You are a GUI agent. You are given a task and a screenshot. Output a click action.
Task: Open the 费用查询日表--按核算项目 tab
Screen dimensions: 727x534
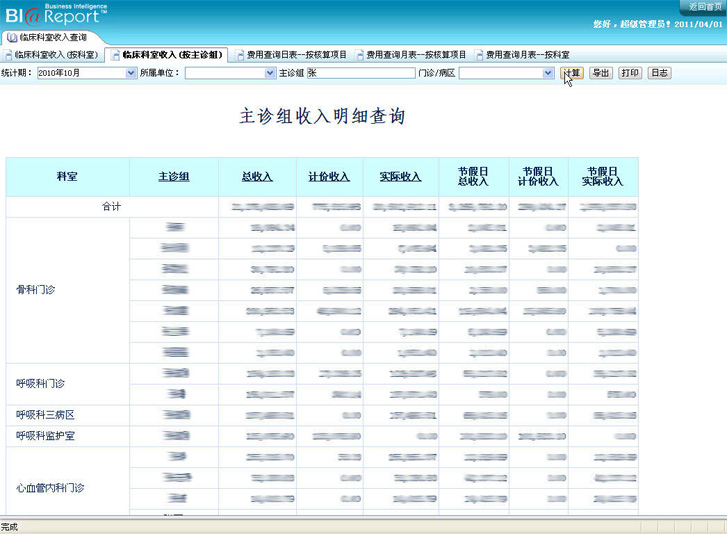pos(297,55)
